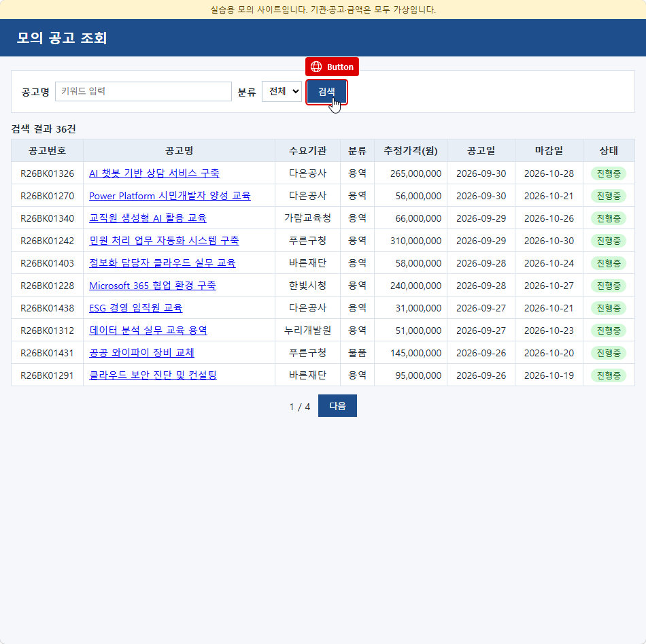Viewport: 646px width, 644px height.
Task: Click the 공고일 column header
Action: [481, 150]
